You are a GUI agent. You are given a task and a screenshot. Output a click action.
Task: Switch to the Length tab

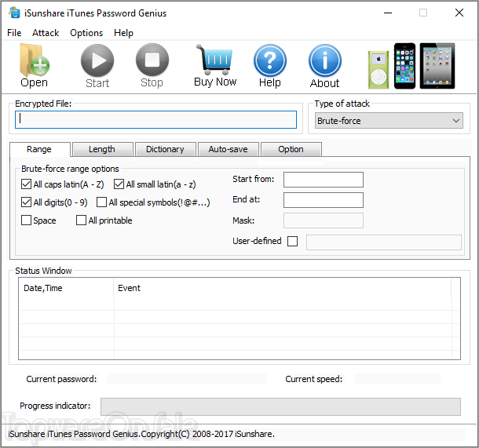click(102, 149)
